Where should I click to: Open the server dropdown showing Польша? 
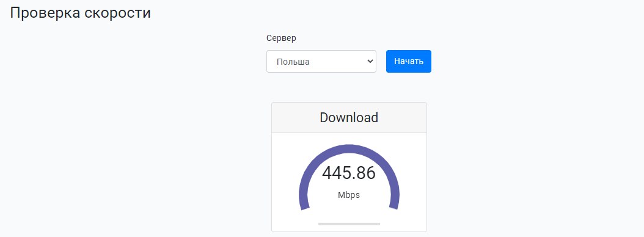321,62
